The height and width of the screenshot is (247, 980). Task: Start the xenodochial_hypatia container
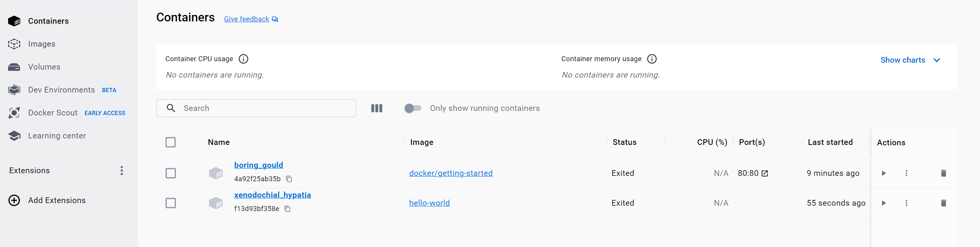tap(884, 203)
